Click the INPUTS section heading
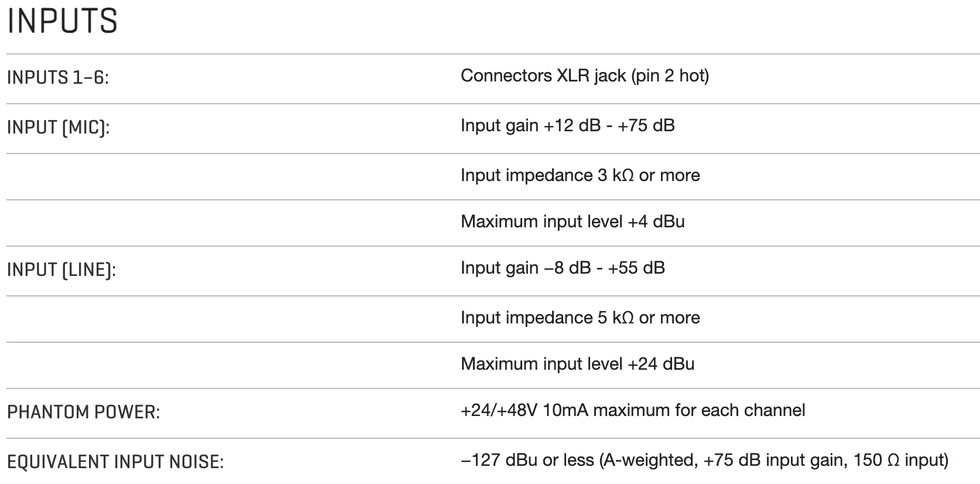Image resolution: width=980 pixels, height=484 pixels. click(x=63, y=22)
